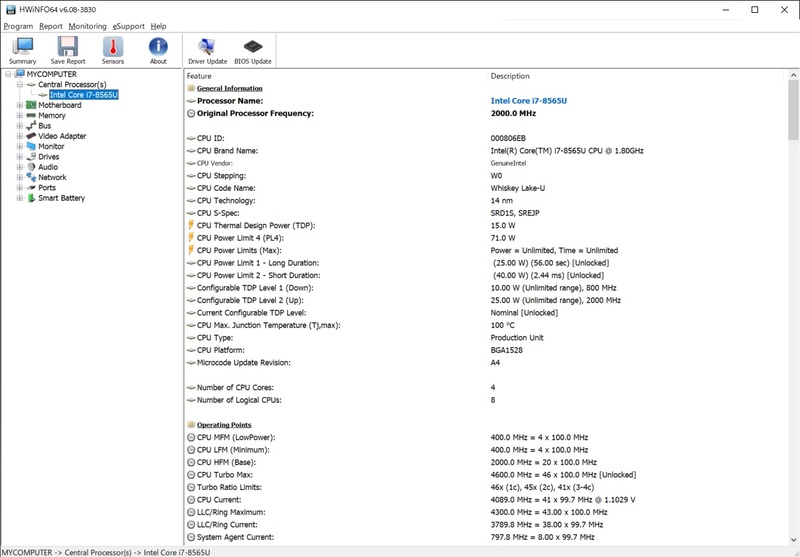Select Intel Core i7-8565U tree item
This screenshot has height=557, width=800.
[84, 95]
